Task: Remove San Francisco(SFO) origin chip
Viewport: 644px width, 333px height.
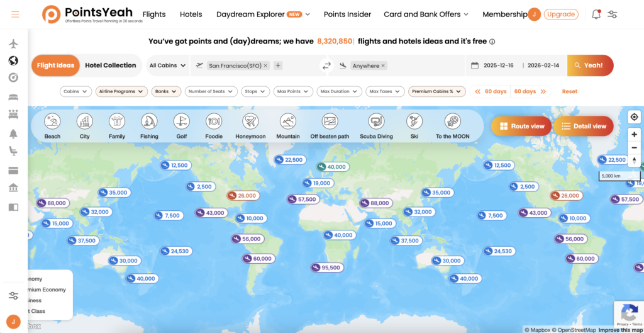Action: 265,65
